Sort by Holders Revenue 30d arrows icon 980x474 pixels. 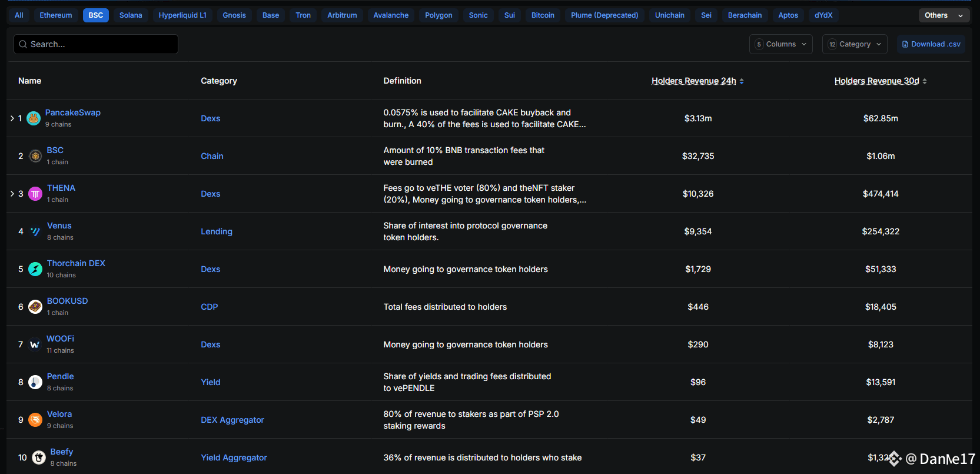pos(925,81)
